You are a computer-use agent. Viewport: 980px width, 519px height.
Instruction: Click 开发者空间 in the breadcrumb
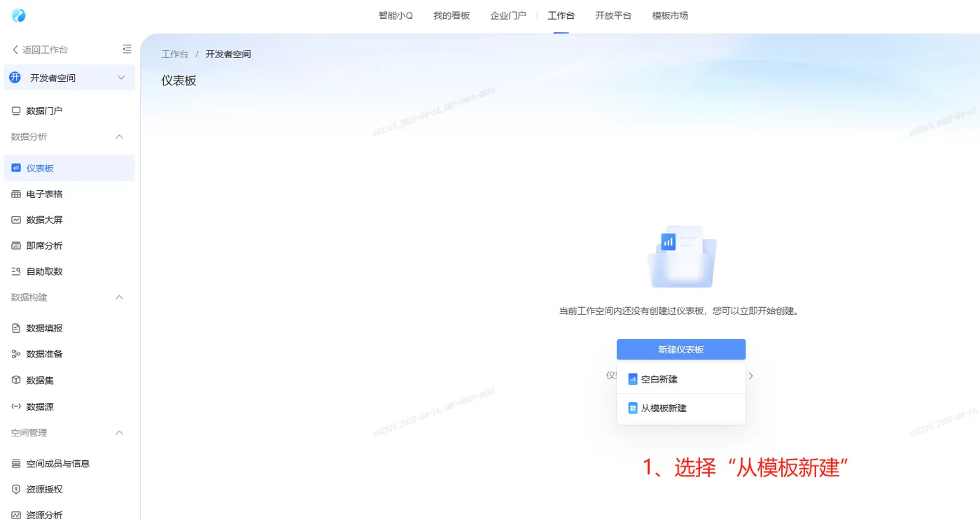point(228,54)
